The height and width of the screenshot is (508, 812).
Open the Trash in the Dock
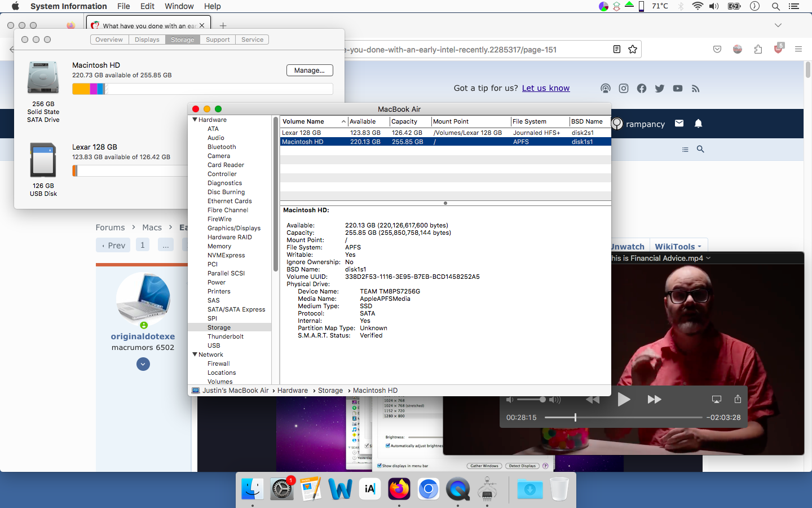[559, 489]
